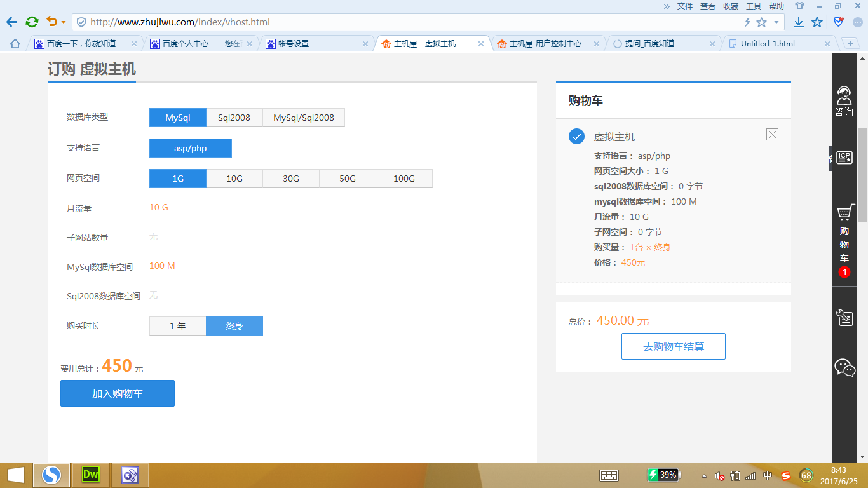This screenshot has height=488, width=868.
Task: Open the Windows Start button
Action: coord(16,475)
